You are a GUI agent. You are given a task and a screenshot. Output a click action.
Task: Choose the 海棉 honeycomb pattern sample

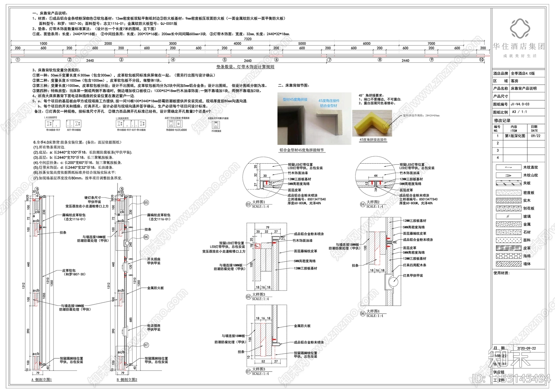click(x=509, y=256)
